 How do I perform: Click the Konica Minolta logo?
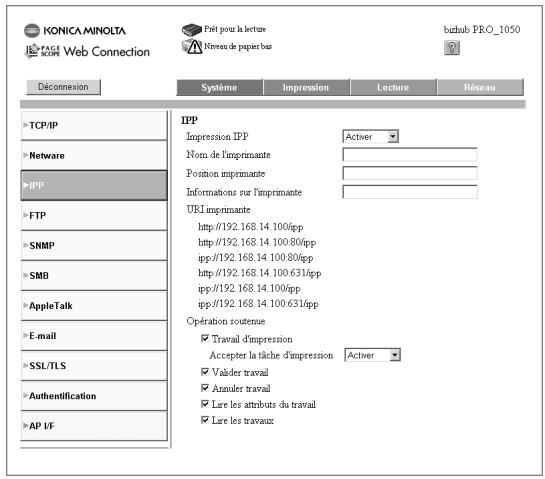75,31
